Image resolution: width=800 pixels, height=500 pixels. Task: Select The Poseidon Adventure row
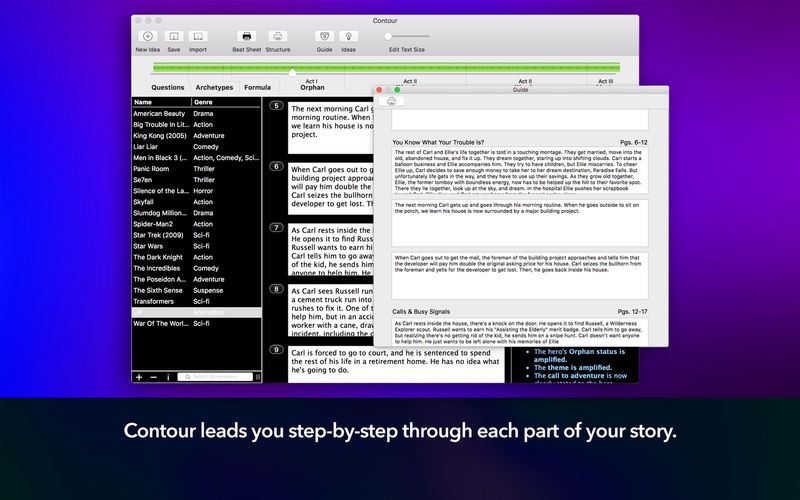tap(196, 279)
